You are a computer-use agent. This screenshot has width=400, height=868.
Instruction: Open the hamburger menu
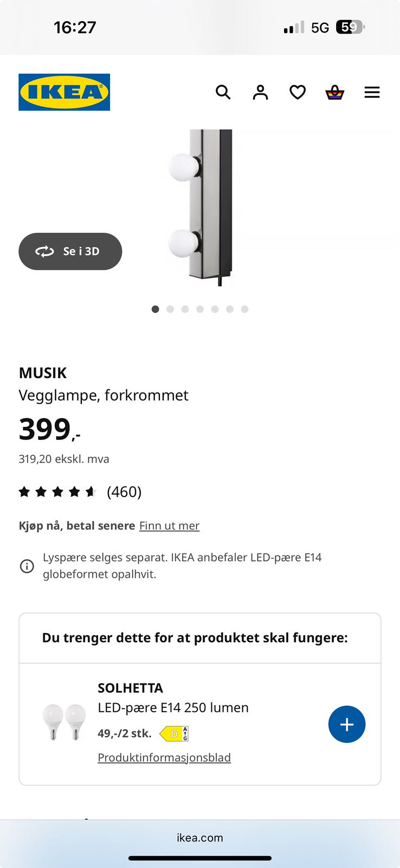click(372, 92)
